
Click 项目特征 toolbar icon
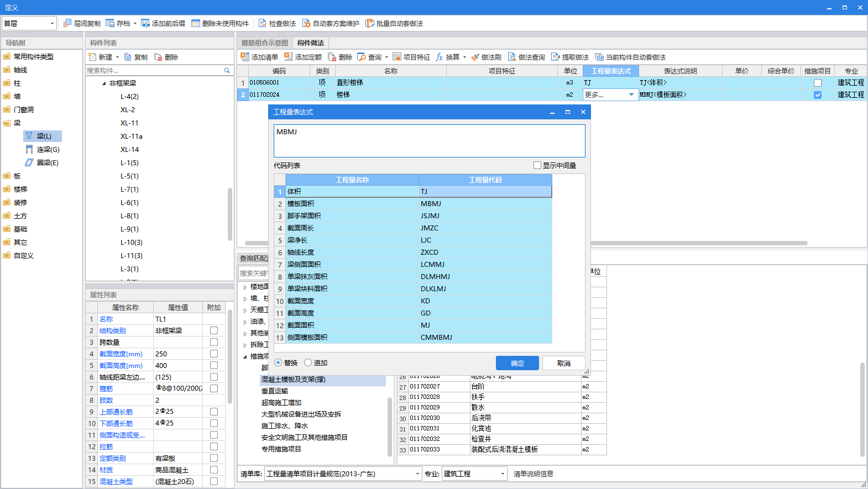(397, 57)
